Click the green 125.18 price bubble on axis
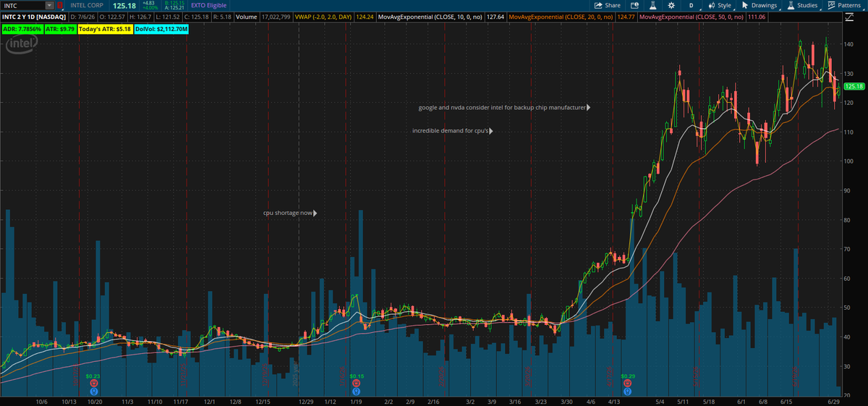868x406 pixels. pyautogui.click(x=855, y=87)
